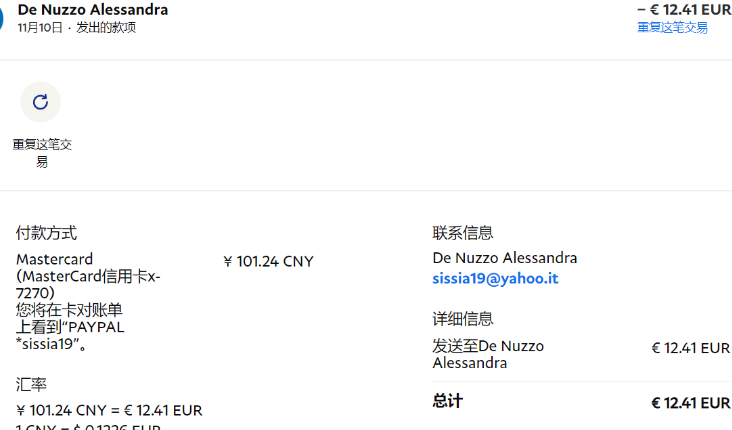This screenshot has width=732, height=430.
Task: Click the 付款方式 section heading
Action: point(46,233)
